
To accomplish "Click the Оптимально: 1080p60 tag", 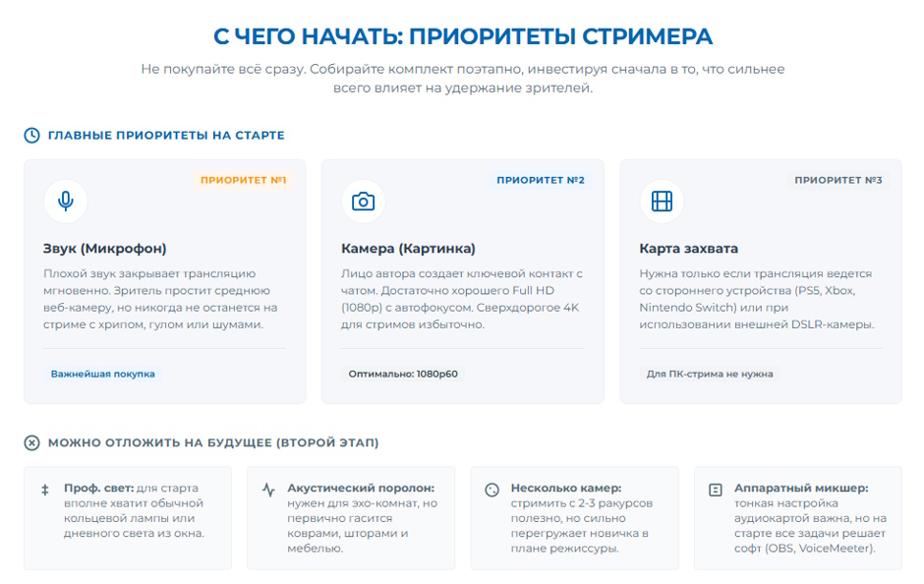I will pos(403,374).
